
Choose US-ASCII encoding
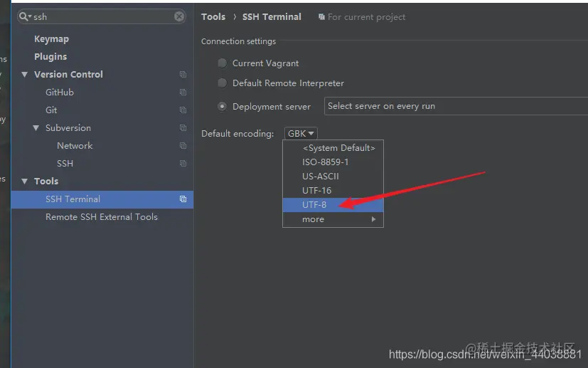tap(333, 177)
